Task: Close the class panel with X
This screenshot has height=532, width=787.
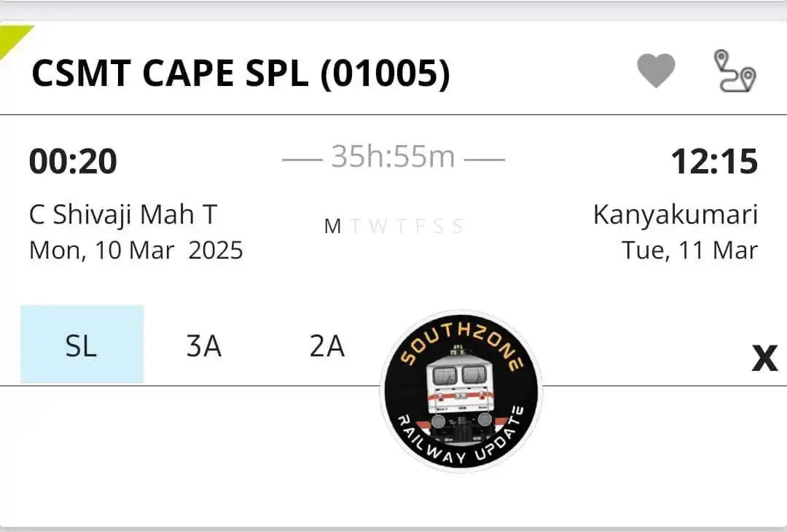Action: (764, 358)
